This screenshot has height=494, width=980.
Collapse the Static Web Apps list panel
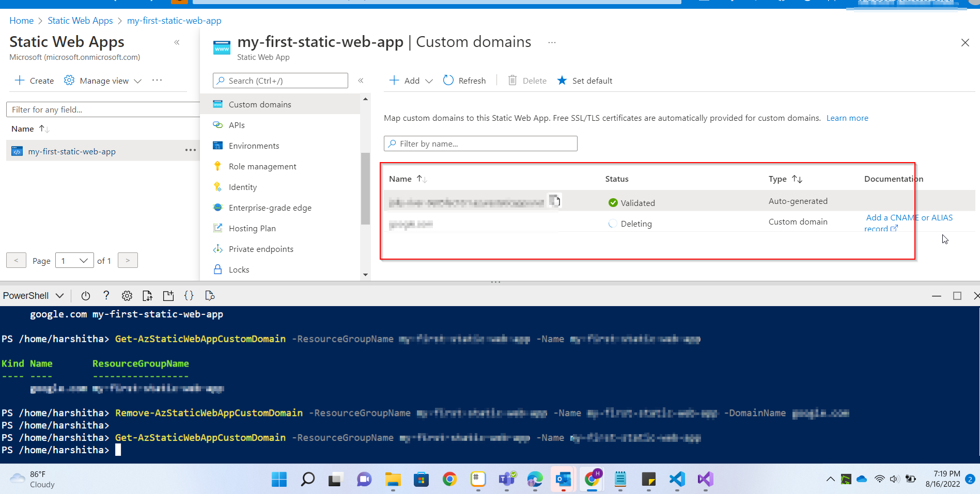177,42
